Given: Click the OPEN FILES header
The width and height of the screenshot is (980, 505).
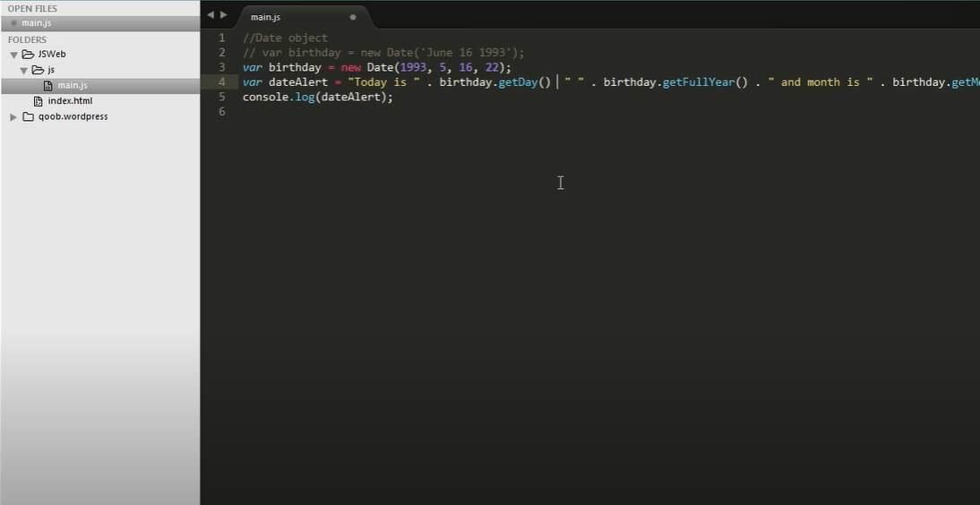Looking at the screenshot, I should (x=32, y=9).
